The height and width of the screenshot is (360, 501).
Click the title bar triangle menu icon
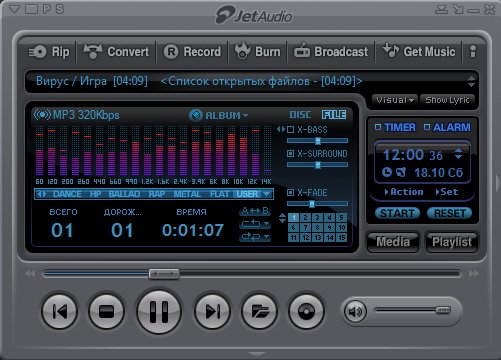pos(15,9)
